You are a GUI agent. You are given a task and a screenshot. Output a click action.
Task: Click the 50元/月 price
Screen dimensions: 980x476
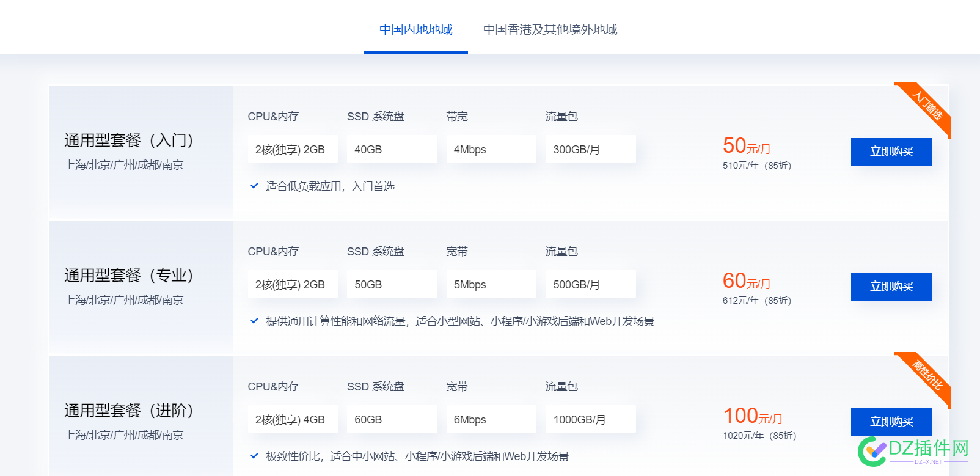(x=747, y=146)
